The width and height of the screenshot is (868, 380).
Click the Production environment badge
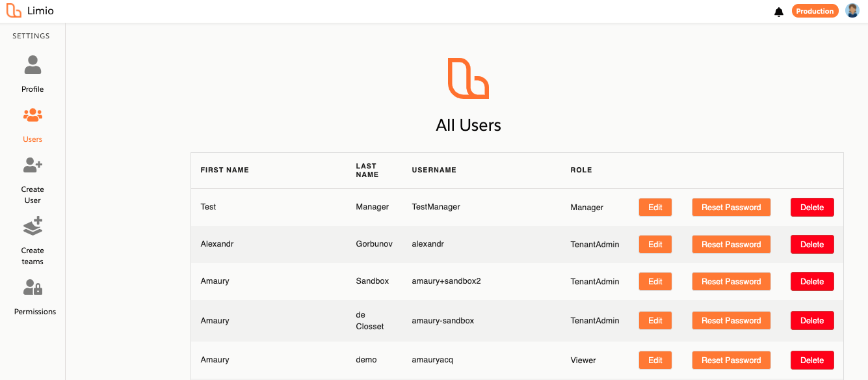click(x=815, y=11)
